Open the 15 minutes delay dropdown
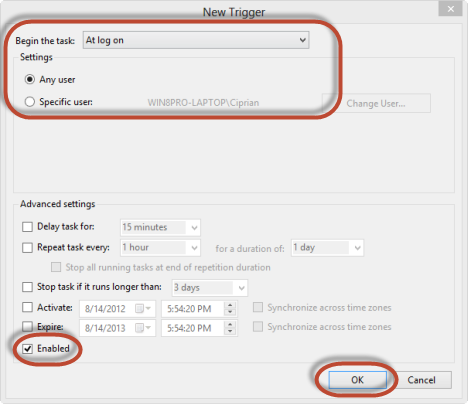Viewport: 468px width, 404px height. point(160,227)
